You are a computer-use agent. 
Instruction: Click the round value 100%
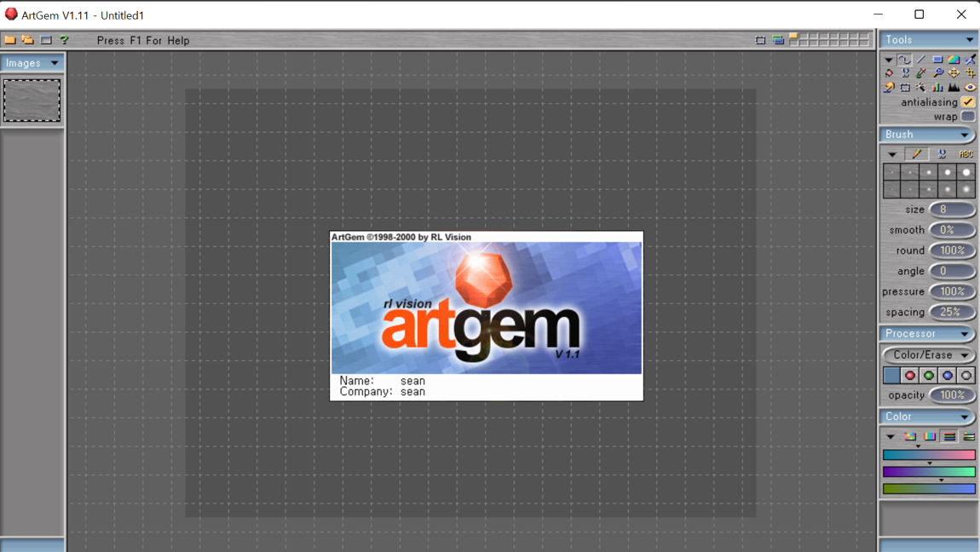(x=952, y=250)
